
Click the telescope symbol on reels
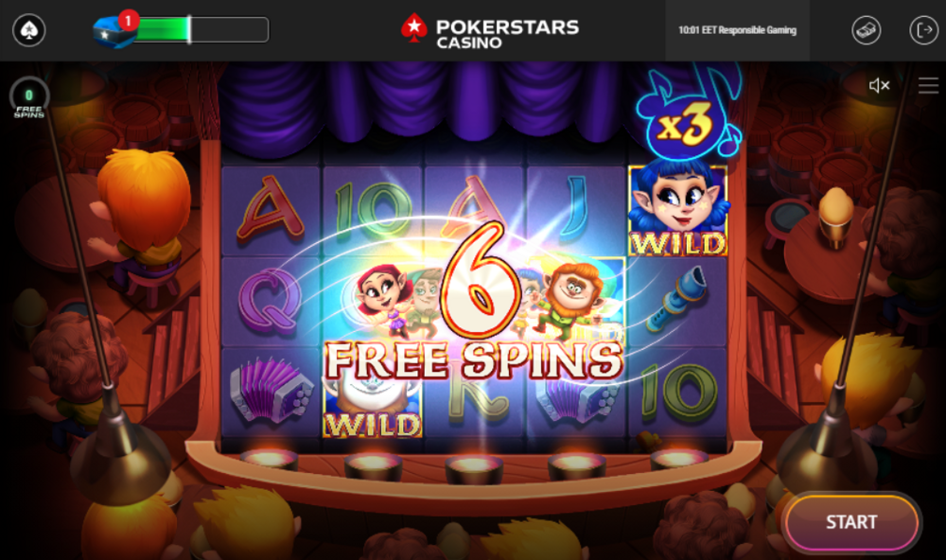[x=678, y=300]
